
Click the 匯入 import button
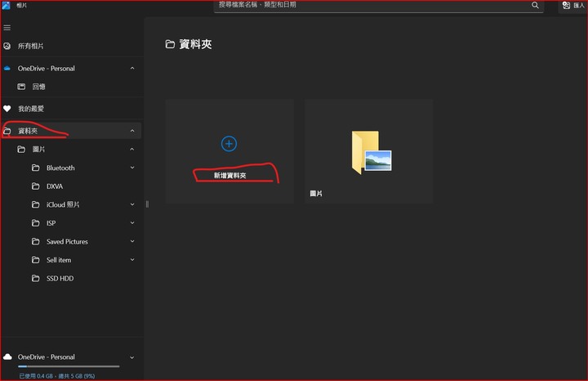coord(573,6)
